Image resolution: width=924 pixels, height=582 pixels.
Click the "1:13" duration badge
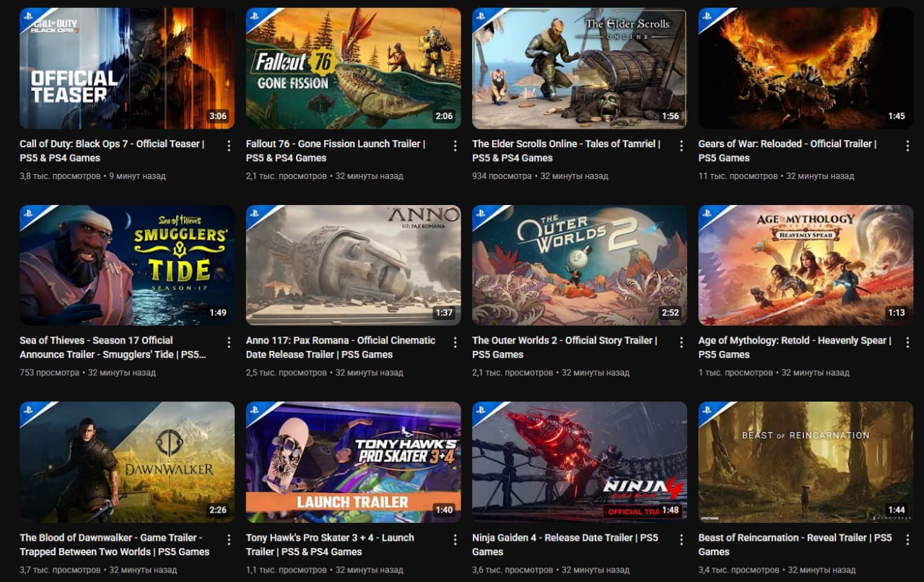tap(897, 313)
